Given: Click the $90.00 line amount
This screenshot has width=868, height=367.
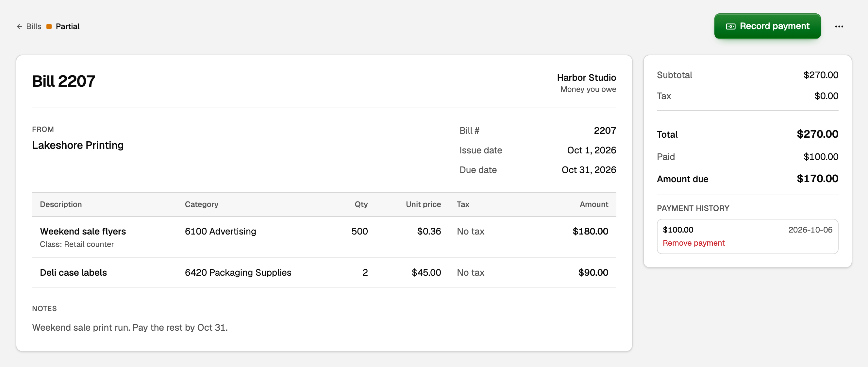Looking at the screenshot, I should [x=593, y=272].
